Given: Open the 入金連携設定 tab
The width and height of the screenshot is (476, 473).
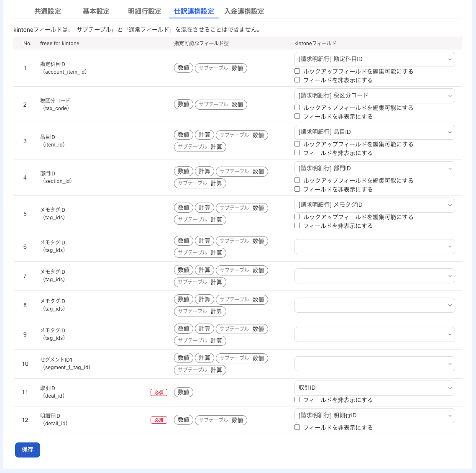Looking at the screenshot, I should tap(244, 11).
